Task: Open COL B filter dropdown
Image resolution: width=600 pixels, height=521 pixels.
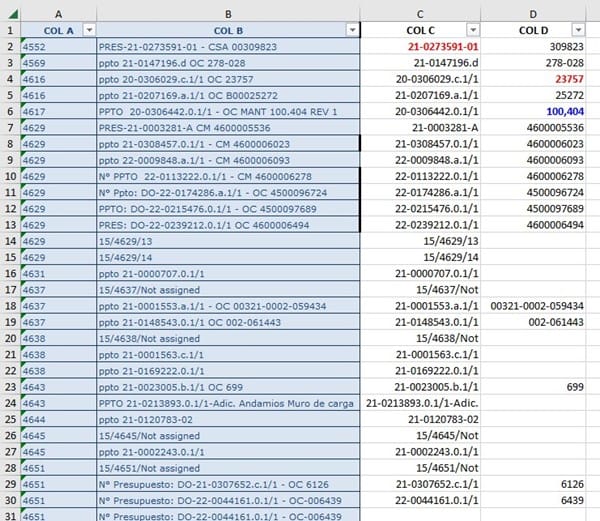Action: (352, 30)
